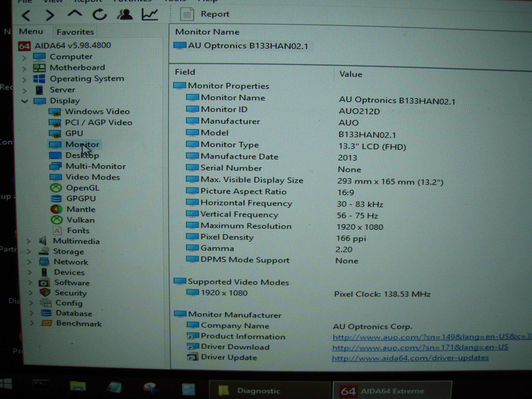Image resolution: width=532 pixels, height=399 pixels.
Task: Click the Refresh toolbar icon
Action: pyautogui.click(x=100, y=14)
